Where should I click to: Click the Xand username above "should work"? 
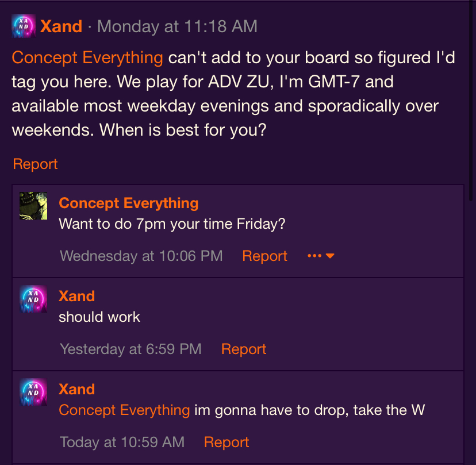76,296
